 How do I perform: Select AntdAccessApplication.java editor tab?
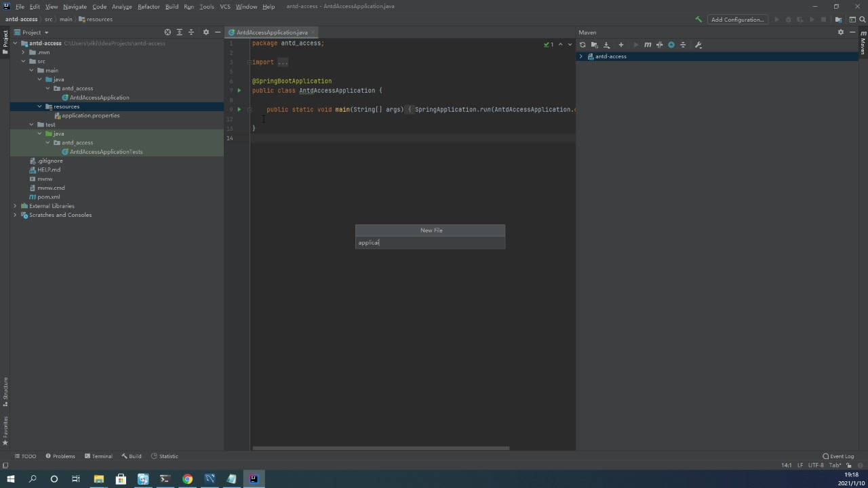pyautogui.click(x=271, y=33)
